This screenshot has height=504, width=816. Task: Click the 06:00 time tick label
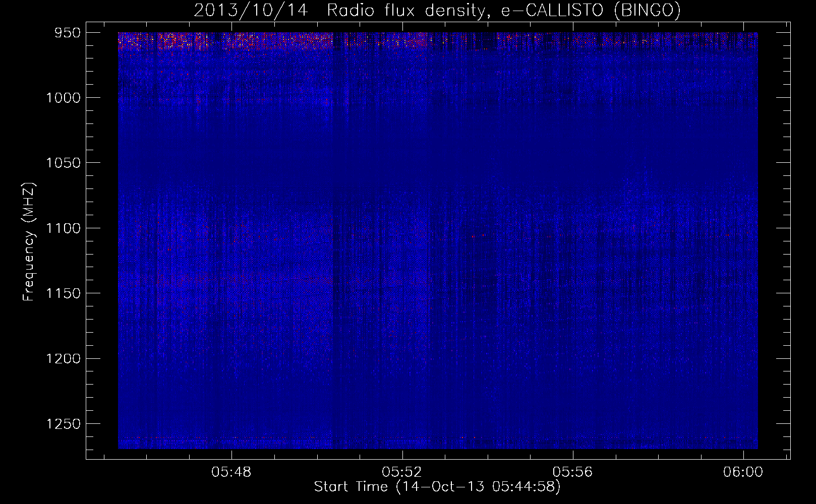pyautogui.click(x=743, y=472)
